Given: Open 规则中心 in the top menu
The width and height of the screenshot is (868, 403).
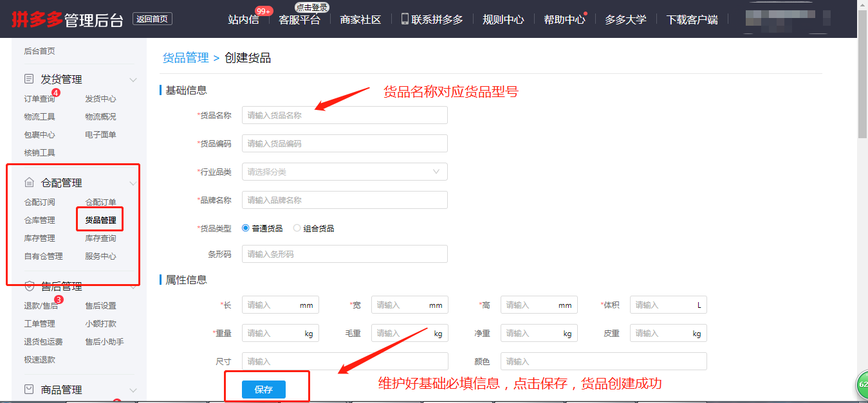Looking at the screenshot, I should (503, 20).
